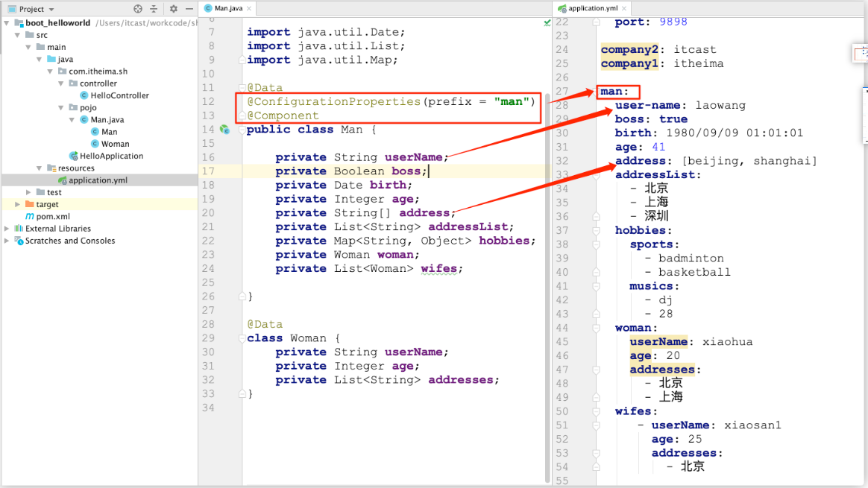Open the Project view dropdown
Screen dimensions: 868x488
51,10
